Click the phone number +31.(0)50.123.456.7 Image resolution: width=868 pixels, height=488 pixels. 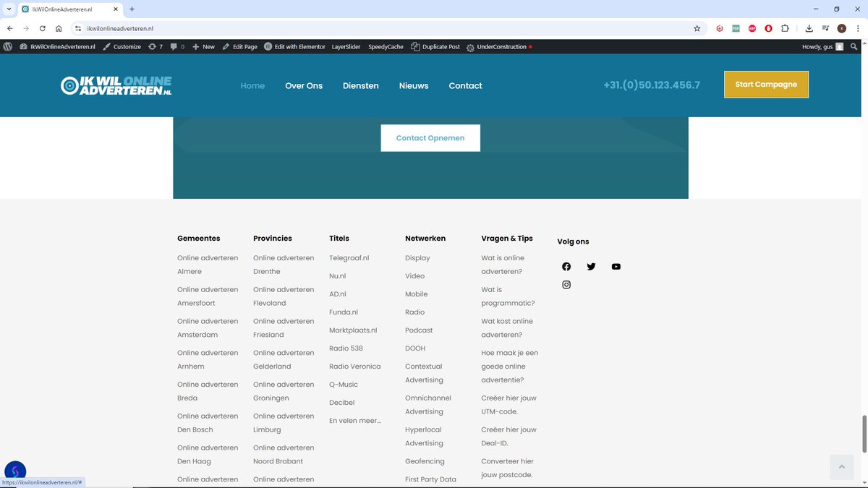[x=652, y=85]
